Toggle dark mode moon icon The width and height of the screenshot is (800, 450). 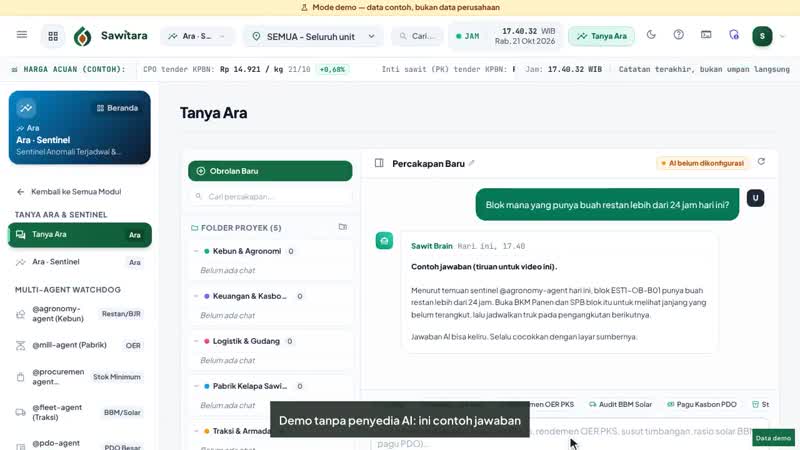coord(651,35)
